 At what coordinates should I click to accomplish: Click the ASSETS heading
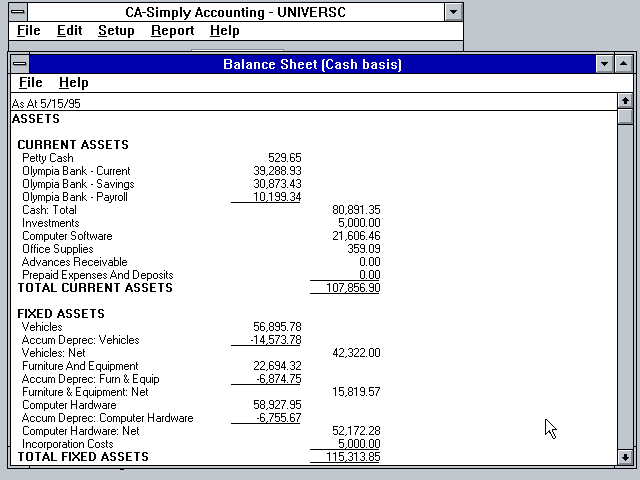[36, 119]
